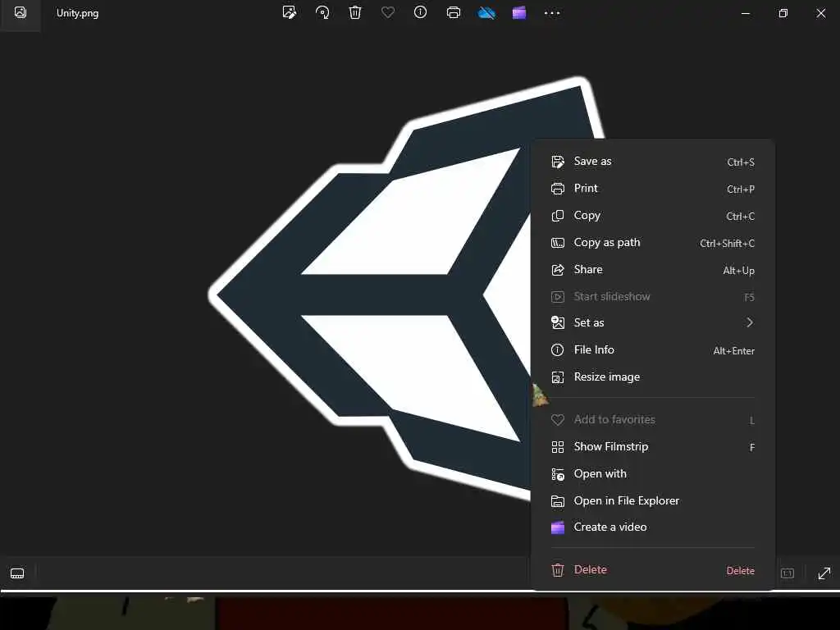Click the Show Filmstrip grid icon

(x=558, y=447)
